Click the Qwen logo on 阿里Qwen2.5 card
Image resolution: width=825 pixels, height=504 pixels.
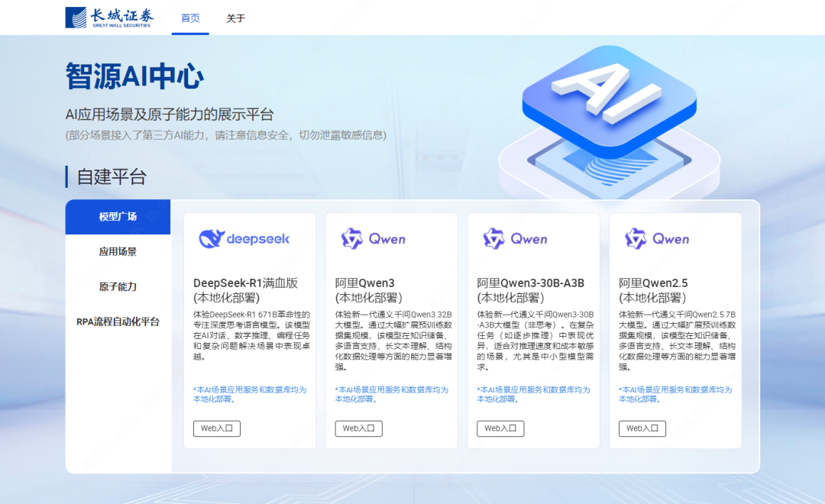[x=657, y=239]
